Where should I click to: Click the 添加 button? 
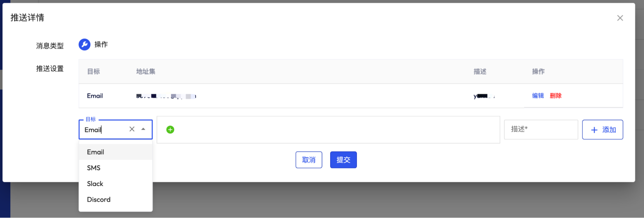click(x=602, y=130)
